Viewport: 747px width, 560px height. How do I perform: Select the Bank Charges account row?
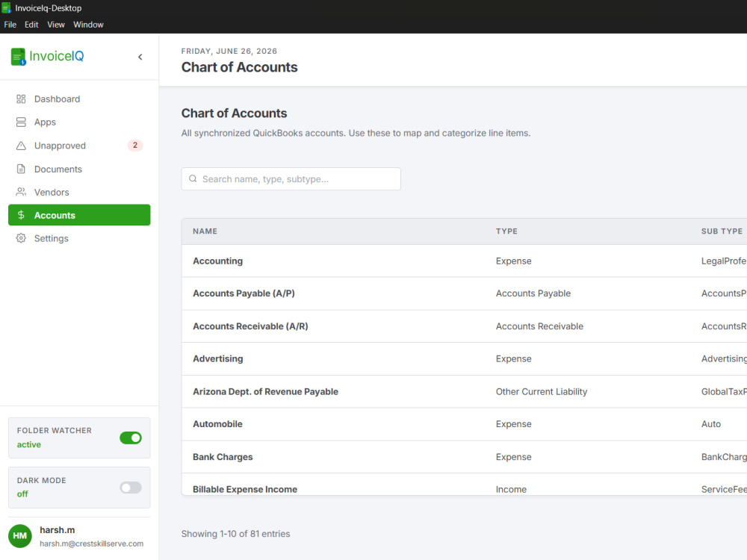pos(464,457)
